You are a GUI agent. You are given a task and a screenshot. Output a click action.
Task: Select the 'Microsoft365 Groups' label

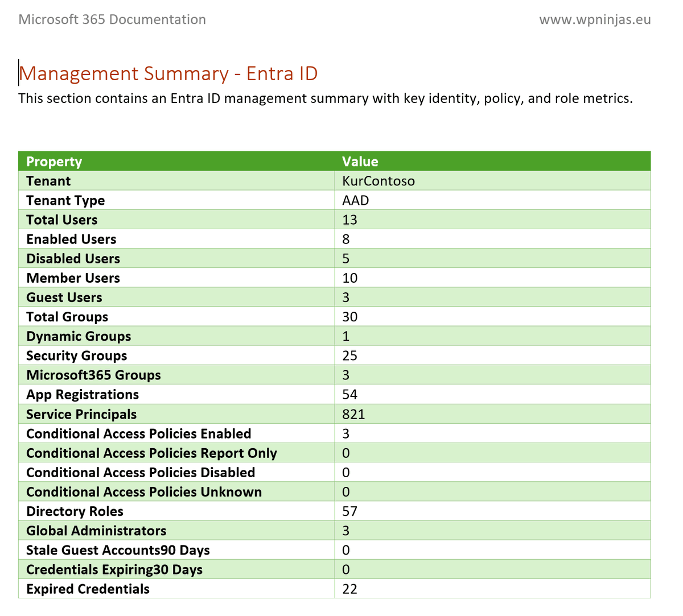pos(93,375)
